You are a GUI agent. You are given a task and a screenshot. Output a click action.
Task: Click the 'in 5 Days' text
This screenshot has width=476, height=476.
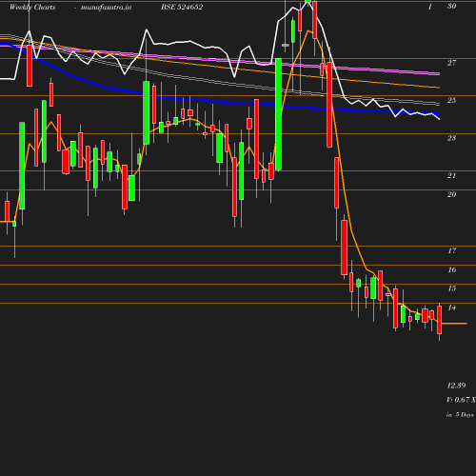coord(460,415)
